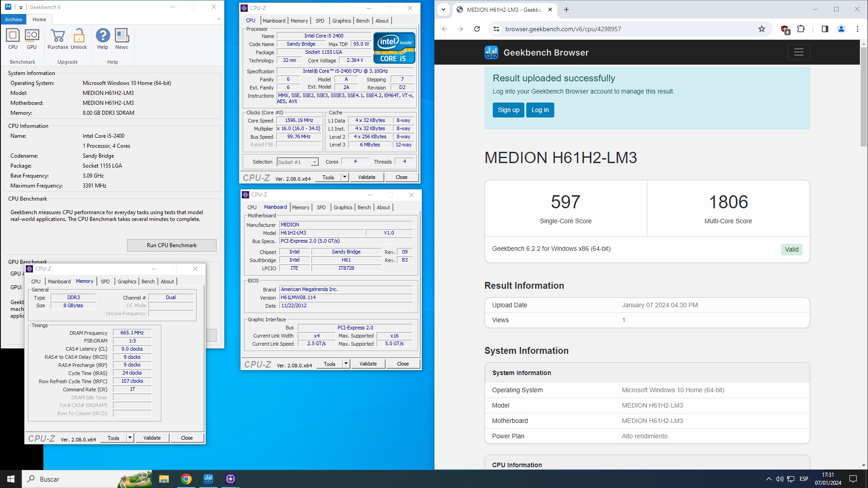The image size is (868, 488).
Task: Click the Intel Core i5 logo in CPU-Z
Action: point(394,47)
